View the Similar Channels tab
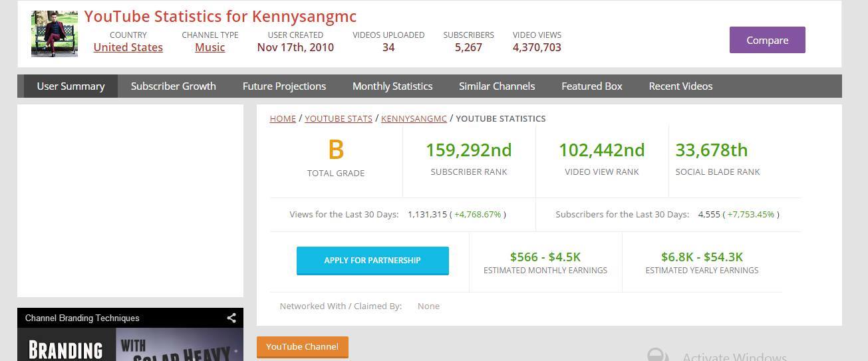 pyautogui.click(x=497, y=86)
